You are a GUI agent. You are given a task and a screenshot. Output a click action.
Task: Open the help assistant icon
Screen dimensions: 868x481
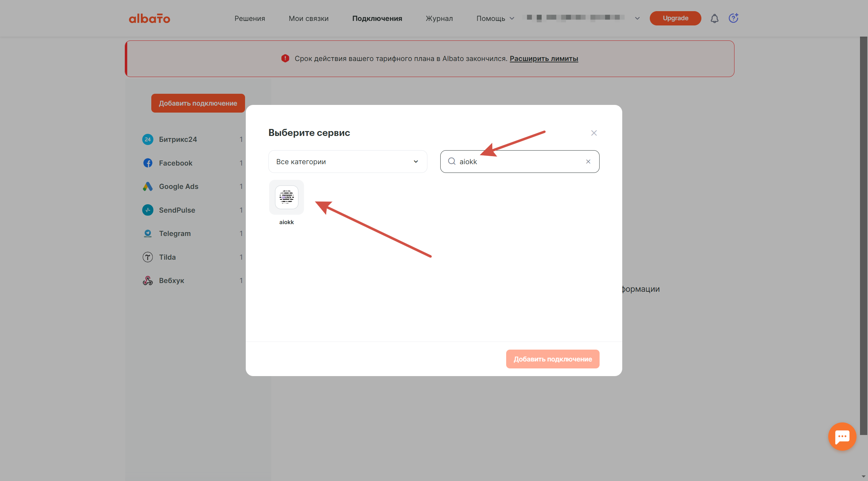733,18
